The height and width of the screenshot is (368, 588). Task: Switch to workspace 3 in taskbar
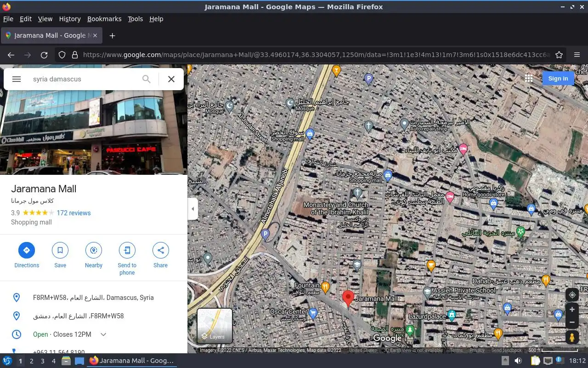42,361
